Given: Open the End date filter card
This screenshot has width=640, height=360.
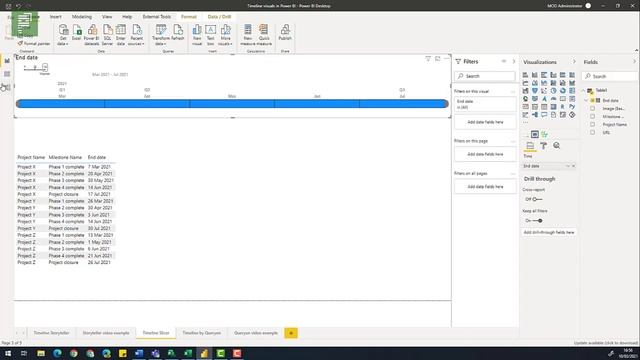Looking at the screenshot, I should point(485,104).
